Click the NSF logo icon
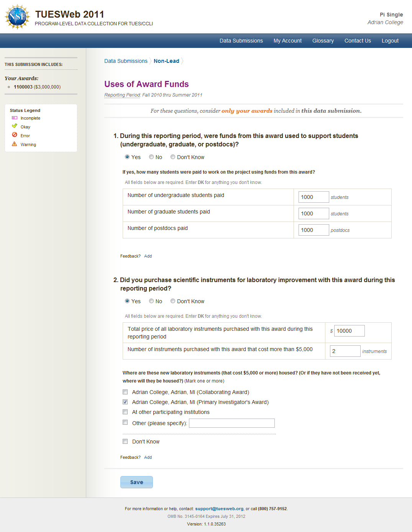Screen dimensions: 412x532 (x=17, y=17)
